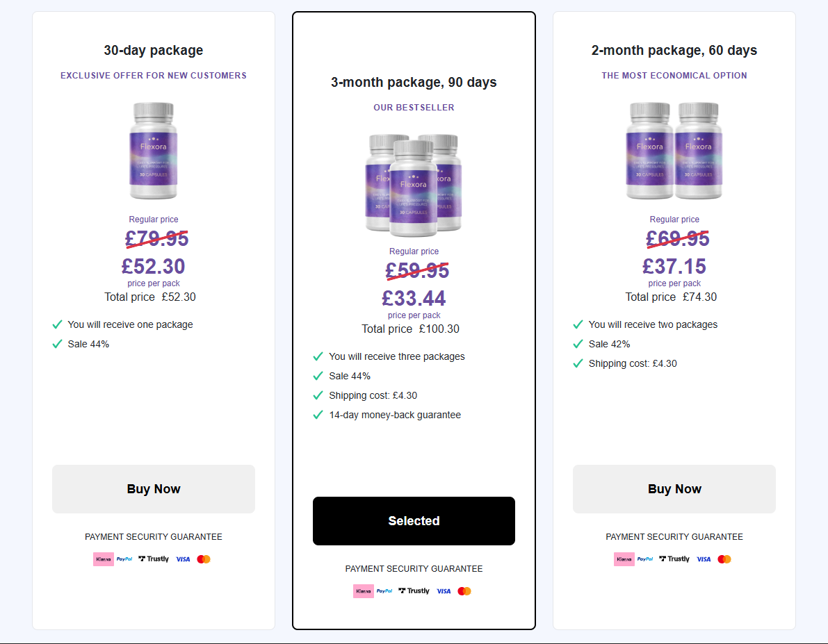
Task: Click the single Flexora bottle image in 30-day card
Action: click(x=153, y=151)
